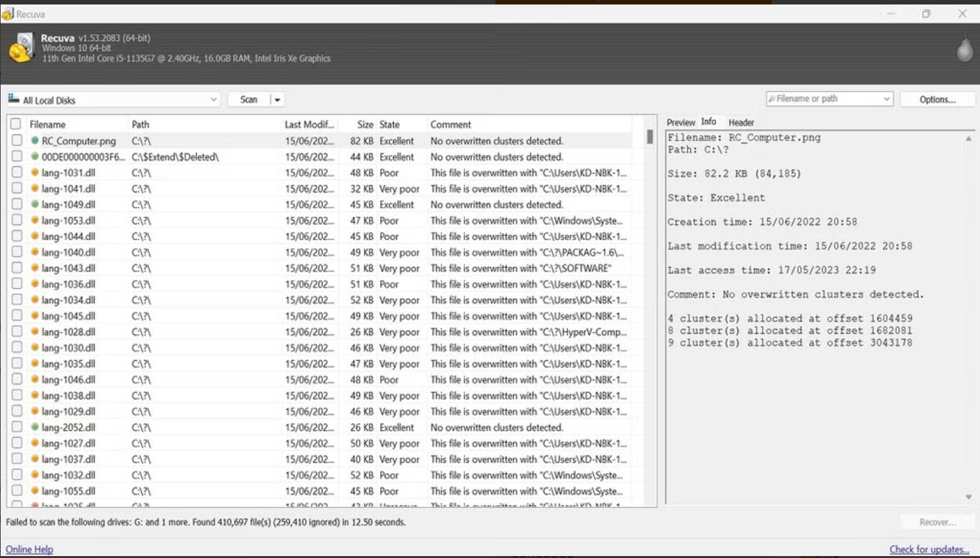Click green status dot of 00DE000000003F6 file

pos(35,156)
